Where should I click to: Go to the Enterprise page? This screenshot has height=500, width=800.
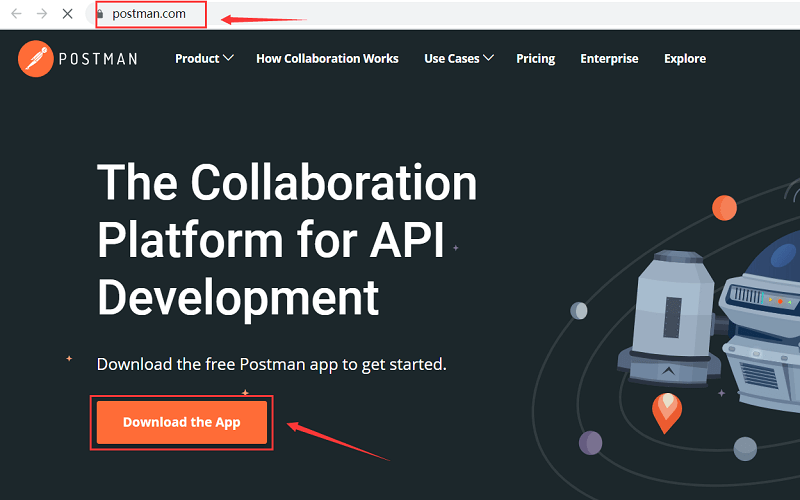click(609, 59)
